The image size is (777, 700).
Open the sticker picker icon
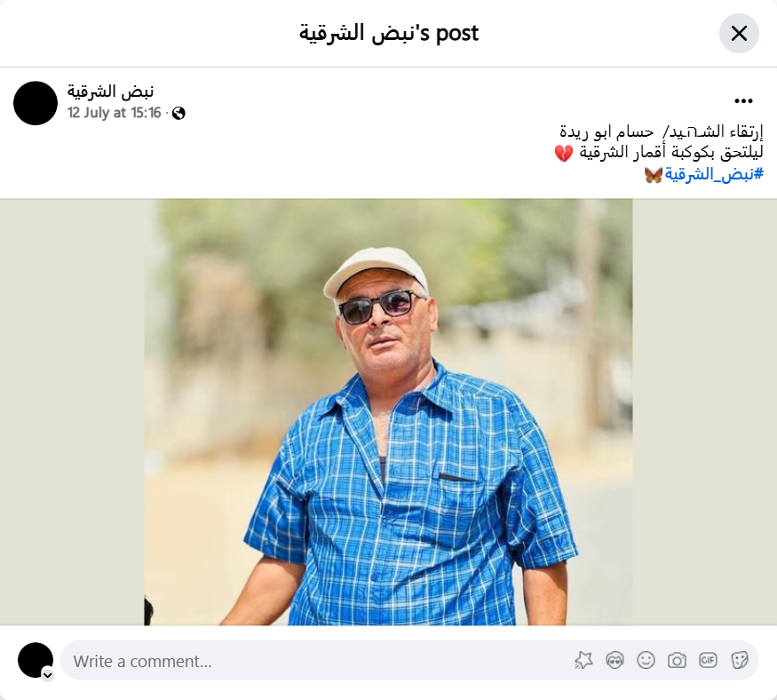pyautogui.click(x=739, y=660)
